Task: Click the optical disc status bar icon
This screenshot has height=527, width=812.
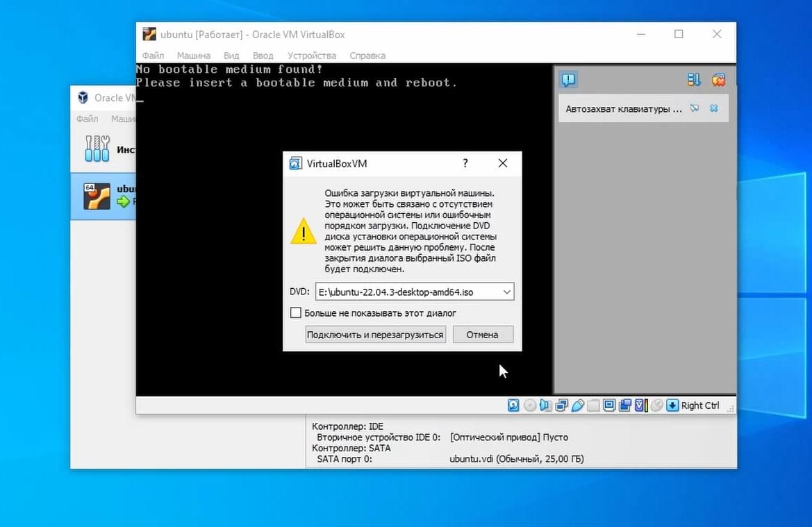Action: click(x=530, y=405)
